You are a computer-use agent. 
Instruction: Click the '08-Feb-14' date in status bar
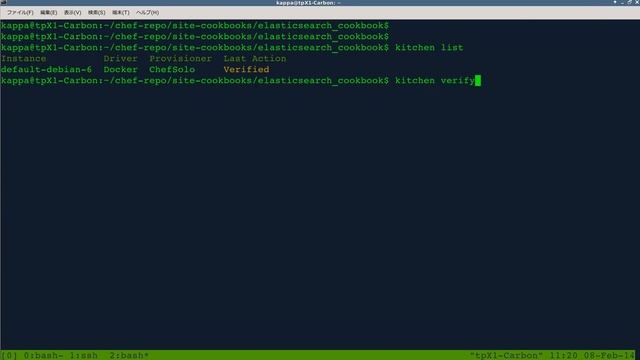coord(609,355)
